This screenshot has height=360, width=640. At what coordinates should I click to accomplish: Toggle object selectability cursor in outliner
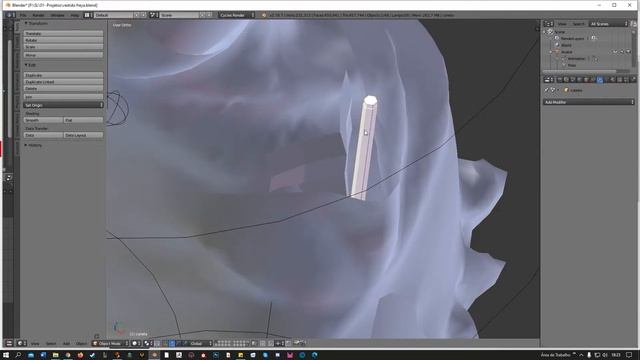pos(622,52)
